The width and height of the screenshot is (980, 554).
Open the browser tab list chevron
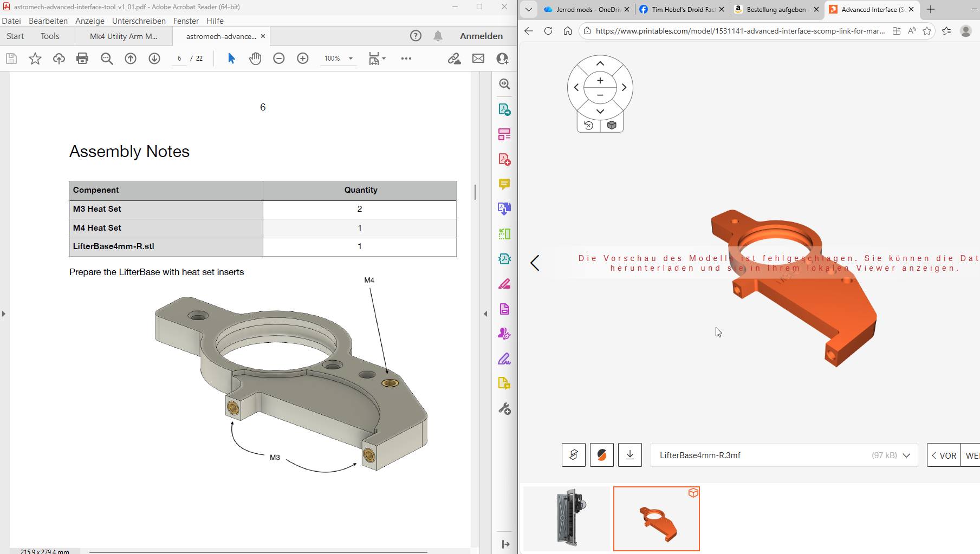tap(528, 9)
